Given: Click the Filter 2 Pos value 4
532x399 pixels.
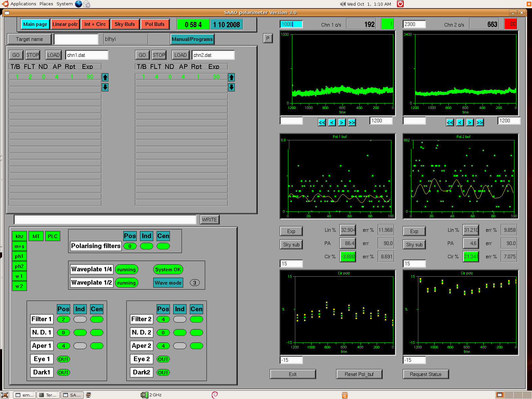Looking at the screenshot, I should [x=163, y=319].
